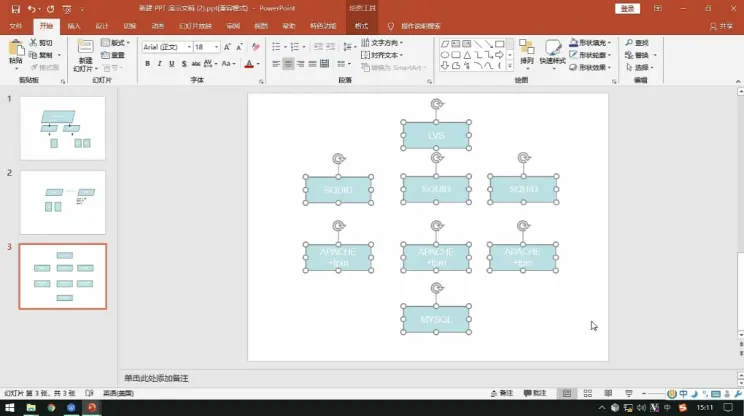This screenshot has height=416, width=744.
Task: Toggle text shadow
Action: click(x=184, y=64)
